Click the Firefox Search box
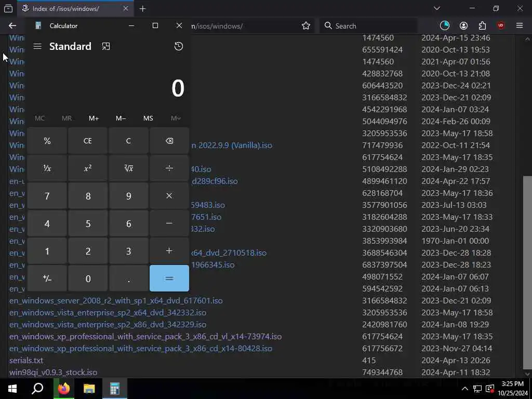The image size is (532, 399). pos(368,26)
